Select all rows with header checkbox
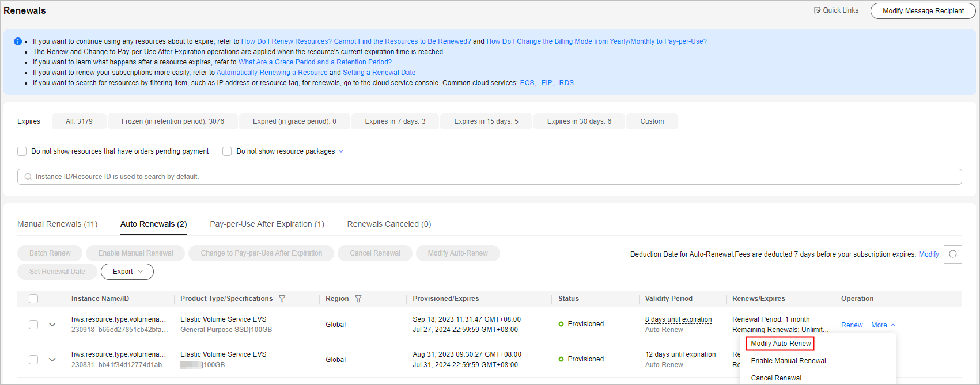Image resolution: width=980 pixels, height=385 pixels. (33, 299)
